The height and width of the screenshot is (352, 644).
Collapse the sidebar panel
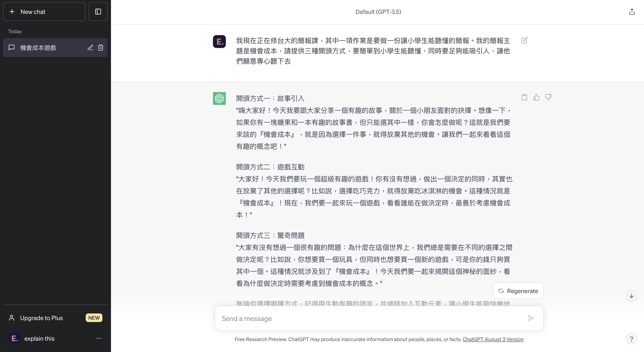(x=98, y=12)
